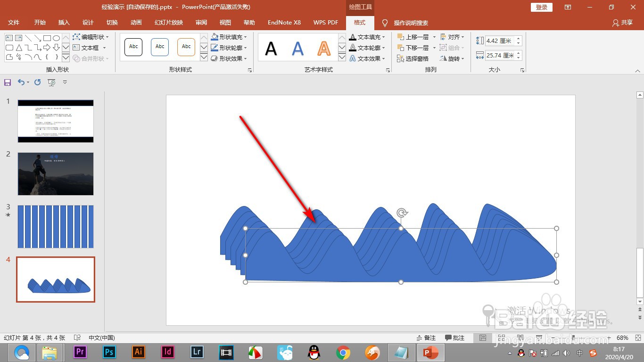Open Shape Outline (形状轮廓) dropdown
Screen dimensions: 644x362
229,48
